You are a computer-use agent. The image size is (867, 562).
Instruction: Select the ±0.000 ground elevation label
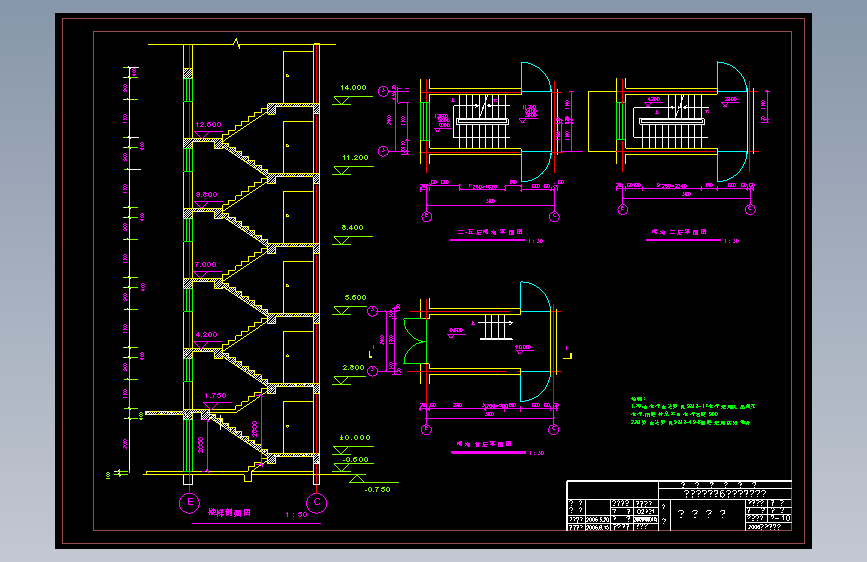pyautogui.click(x=354, y=438)
